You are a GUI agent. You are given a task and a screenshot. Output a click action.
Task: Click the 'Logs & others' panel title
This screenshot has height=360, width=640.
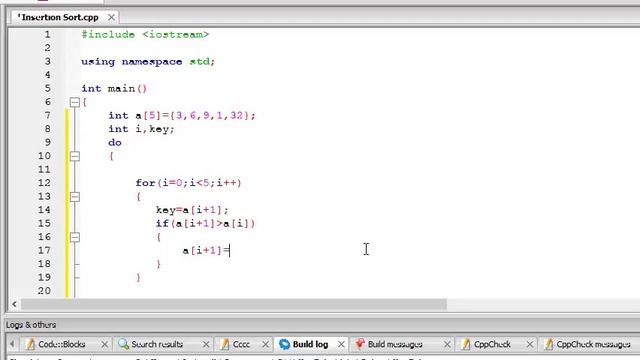31,325
